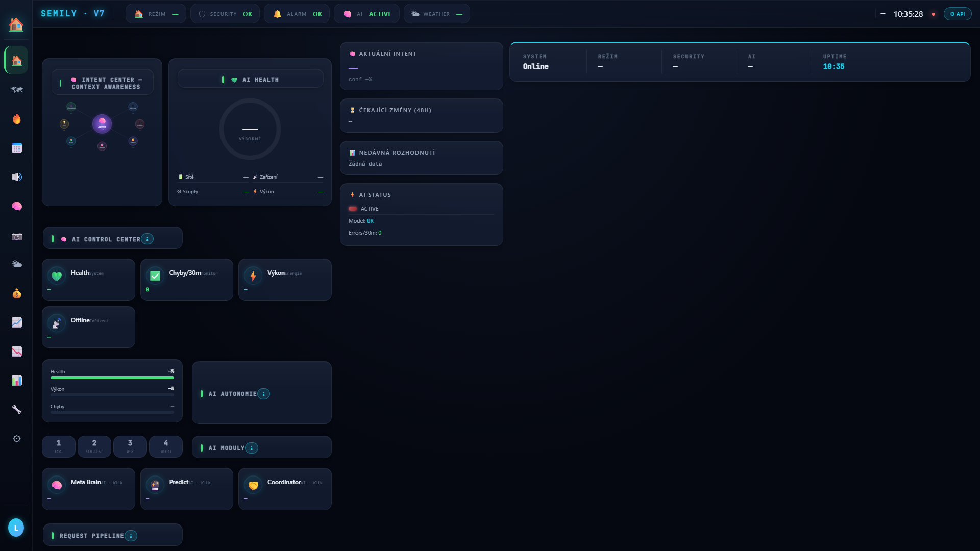Click the Zařízení row in AI Health
Screen dimensions: 980x551
(288, 177)
